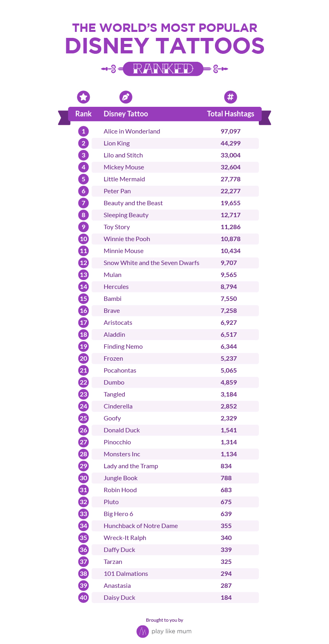Click the Rank column header

[x=83, y=114]
